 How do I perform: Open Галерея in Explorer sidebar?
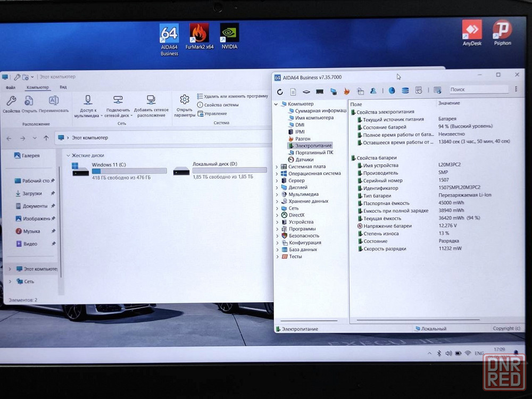pyautogui.click(x=27, y=156)
